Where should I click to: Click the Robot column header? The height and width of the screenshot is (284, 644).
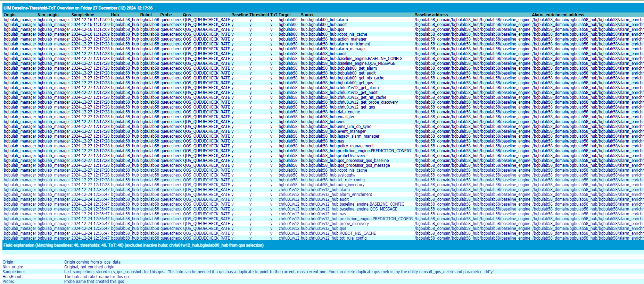point(146,15)
